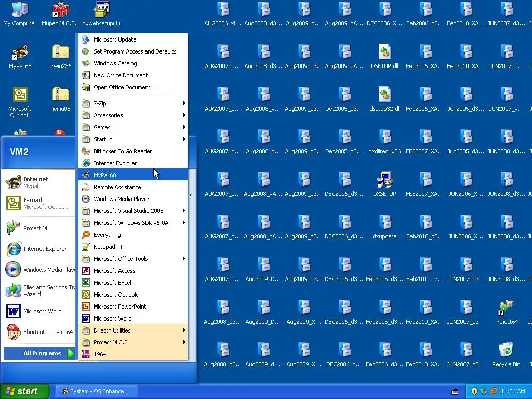
Task: Open Recycle Bin on desktop
Action: (506, 354)
